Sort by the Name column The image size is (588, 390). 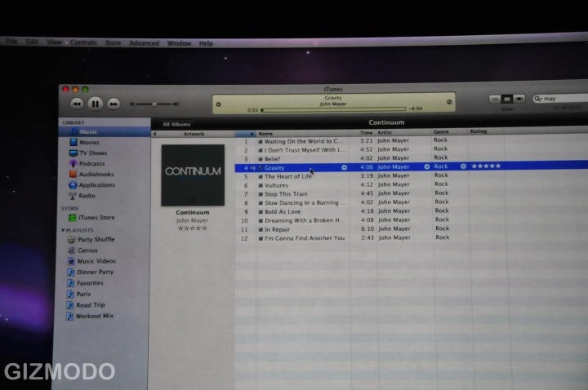[302, 133]
